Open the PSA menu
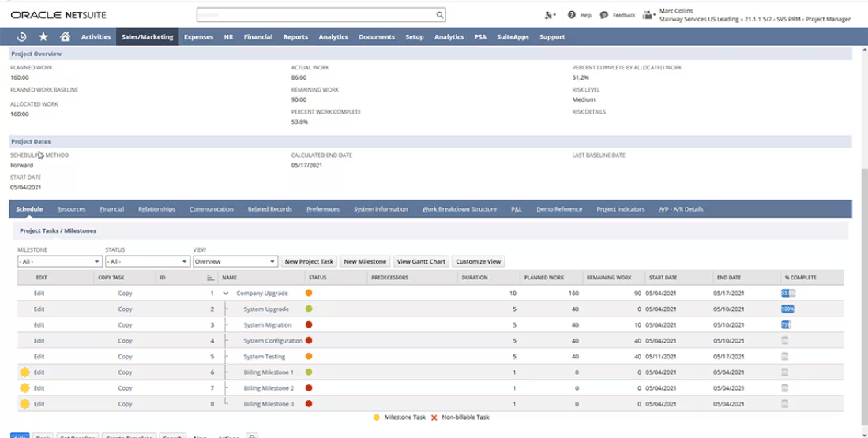The image size is (868, 438). tap(480, 36)
